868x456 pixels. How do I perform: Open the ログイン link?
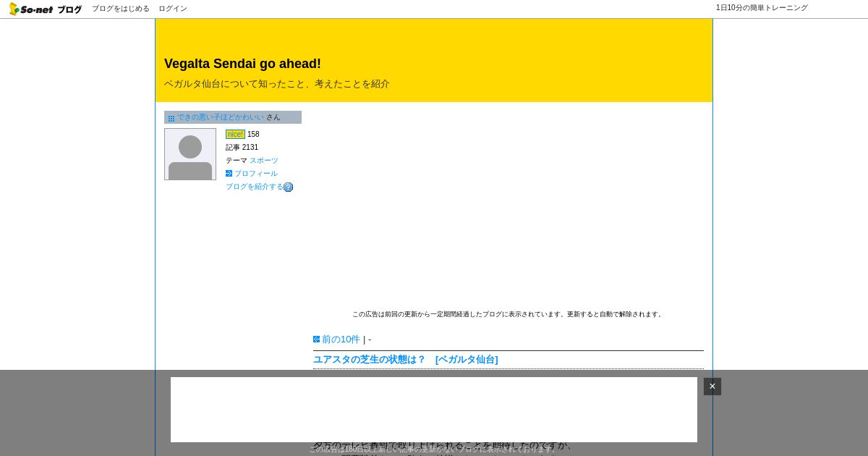[x=173, y=9]
